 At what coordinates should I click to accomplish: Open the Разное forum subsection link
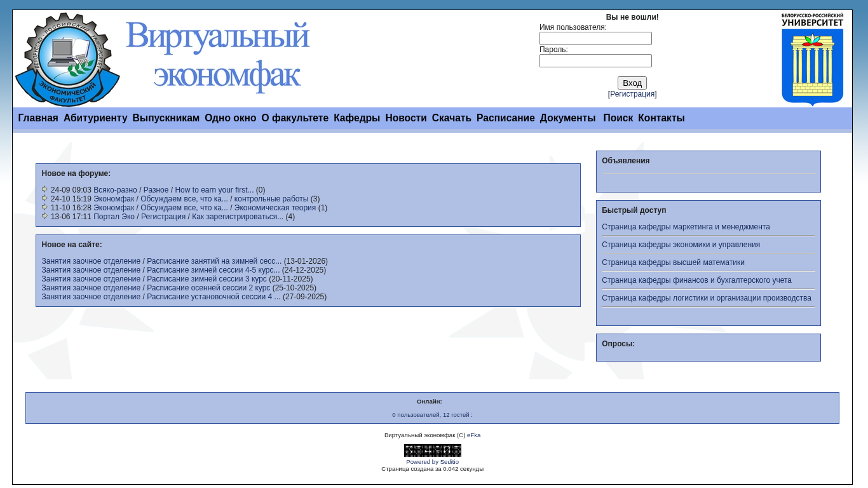pyautogui.click(x=156, y=190)
